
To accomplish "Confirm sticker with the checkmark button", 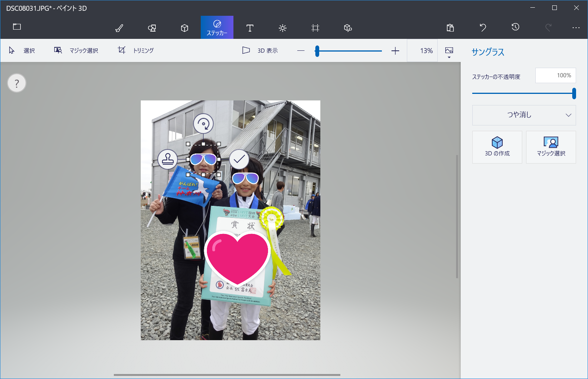I will [239, 159].
